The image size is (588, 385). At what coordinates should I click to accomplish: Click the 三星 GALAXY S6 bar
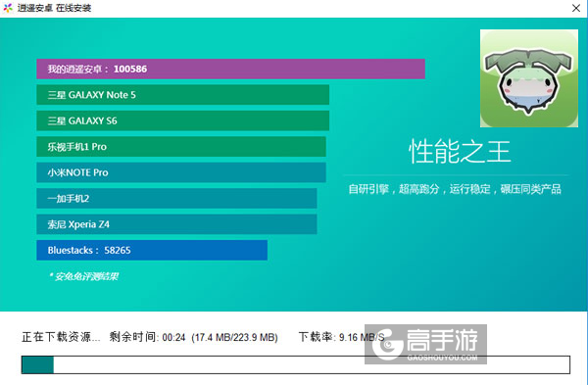(182, 120)
